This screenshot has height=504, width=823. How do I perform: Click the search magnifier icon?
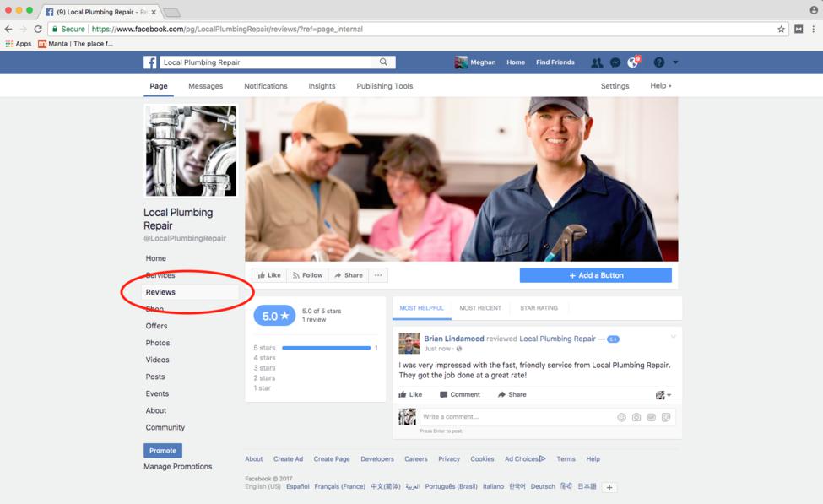[384, 62]
